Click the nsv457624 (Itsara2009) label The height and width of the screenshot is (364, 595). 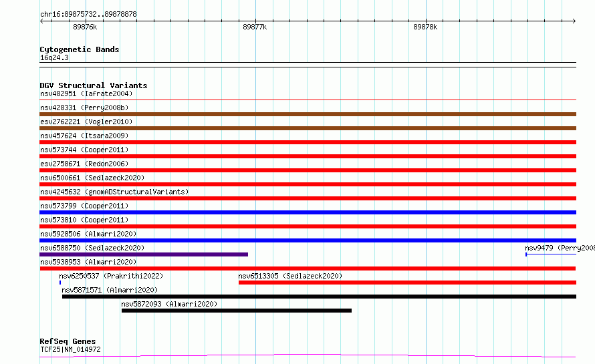(x=84, y=136)
